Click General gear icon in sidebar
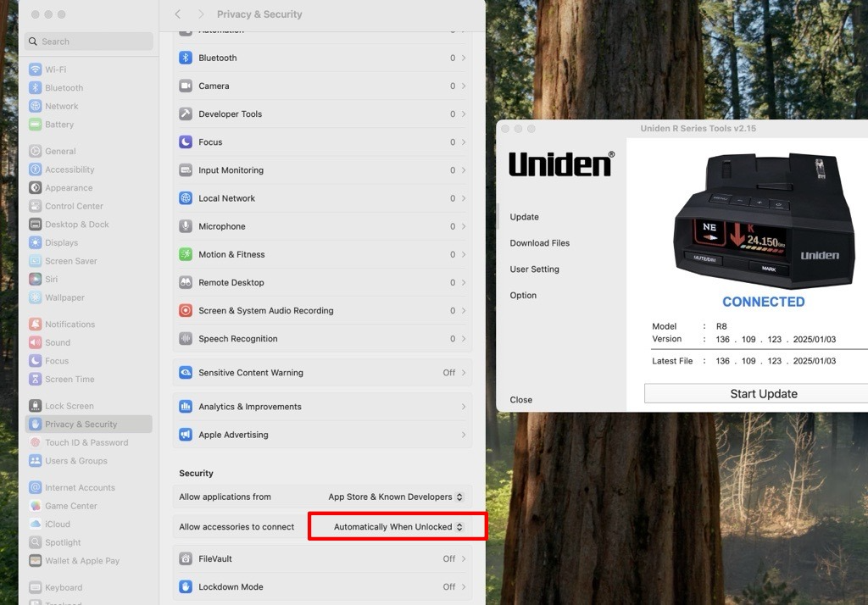 click(x=36, y=151)
